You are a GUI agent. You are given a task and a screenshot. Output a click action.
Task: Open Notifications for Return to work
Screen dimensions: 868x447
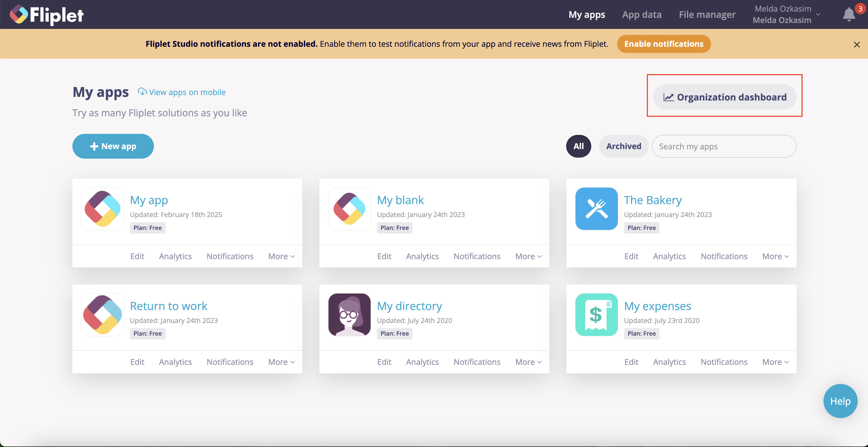[x=230, y=362]
